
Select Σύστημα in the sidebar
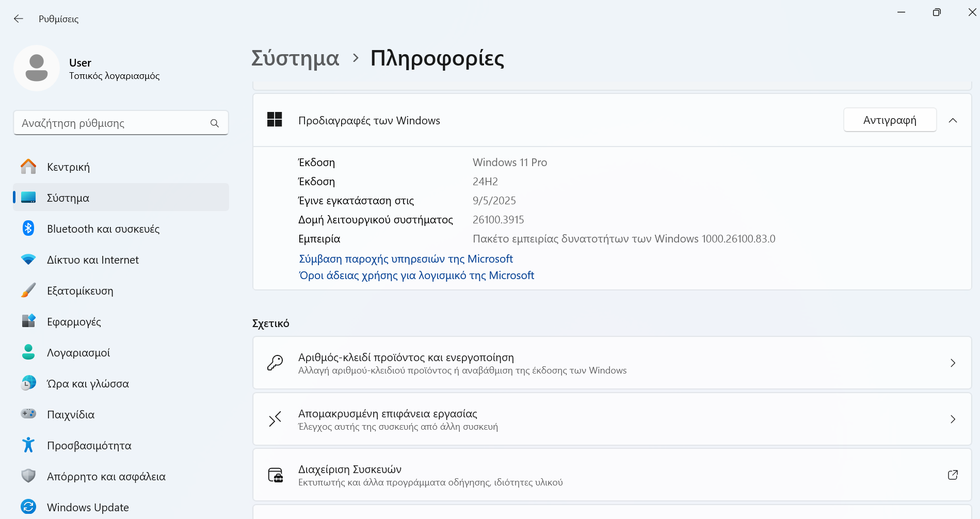121,198
